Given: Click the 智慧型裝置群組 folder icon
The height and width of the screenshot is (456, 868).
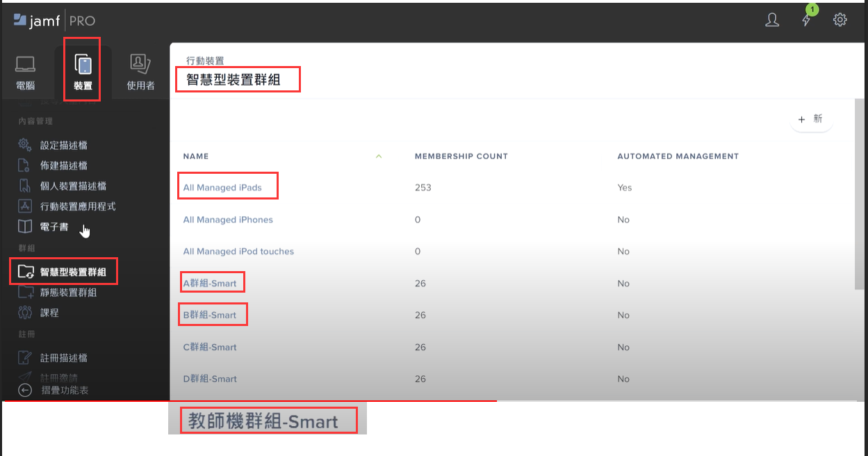Looking at the screenshot, I should pos(25,271).
